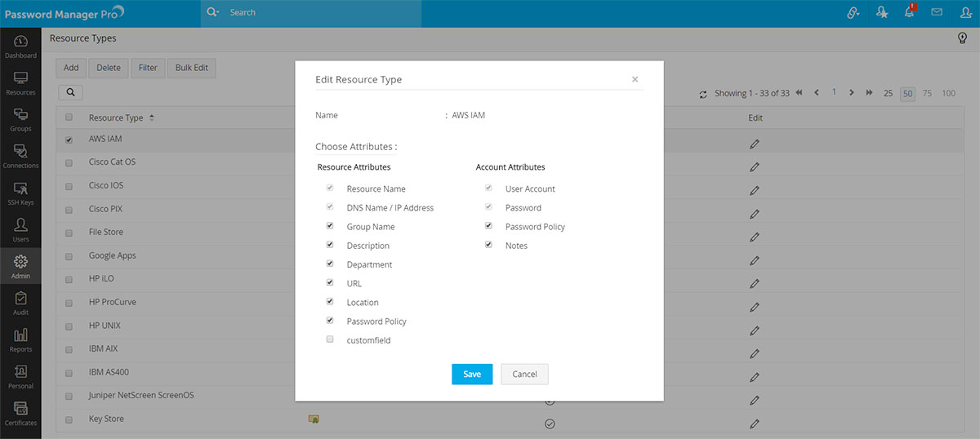This screenshot has width=980, height=439.
Task: Click the table search magnifier button
Action: 70,94
